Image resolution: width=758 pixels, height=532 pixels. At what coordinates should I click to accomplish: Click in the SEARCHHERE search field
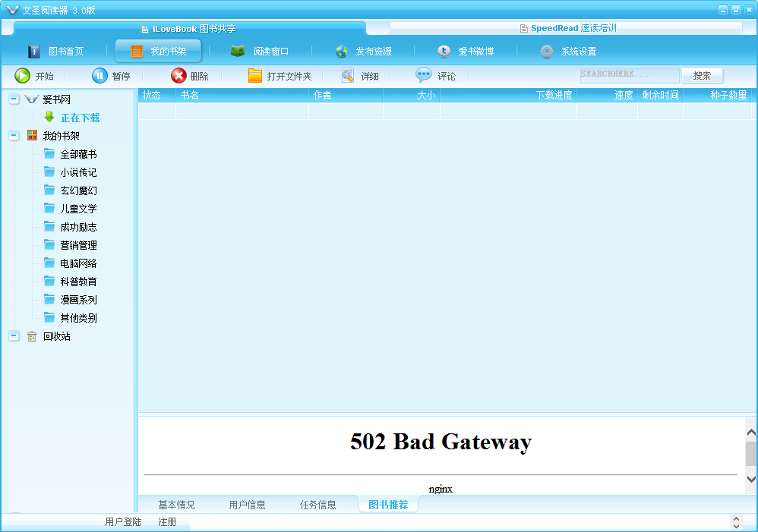[630, 75]
